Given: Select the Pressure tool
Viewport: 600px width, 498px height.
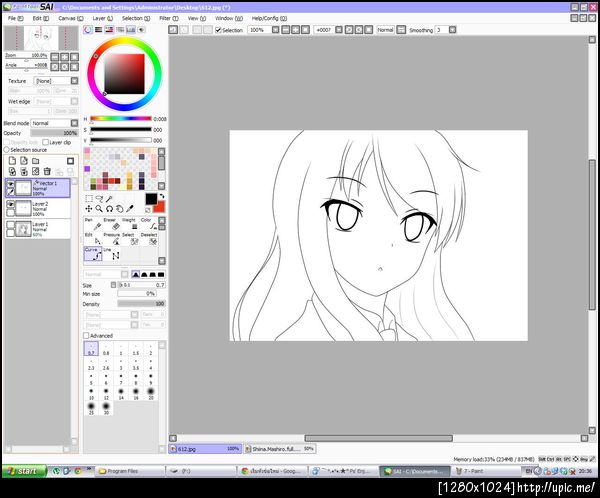Looking at the screenshot, I should tap(112, 239).
